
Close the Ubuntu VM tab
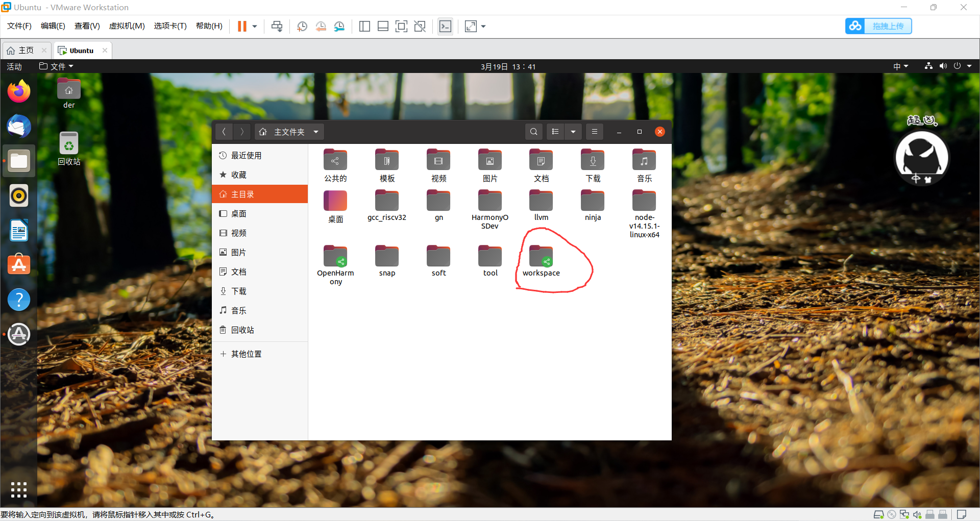point(105,50)
